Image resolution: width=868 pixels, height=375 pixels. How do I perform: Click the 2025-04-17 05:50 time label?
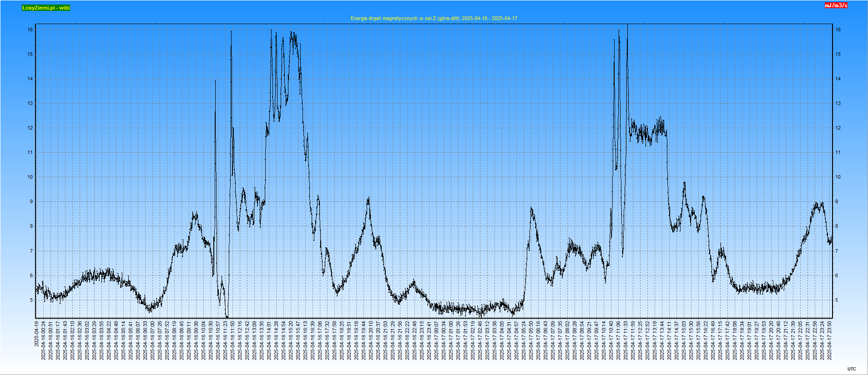(531, 340)
